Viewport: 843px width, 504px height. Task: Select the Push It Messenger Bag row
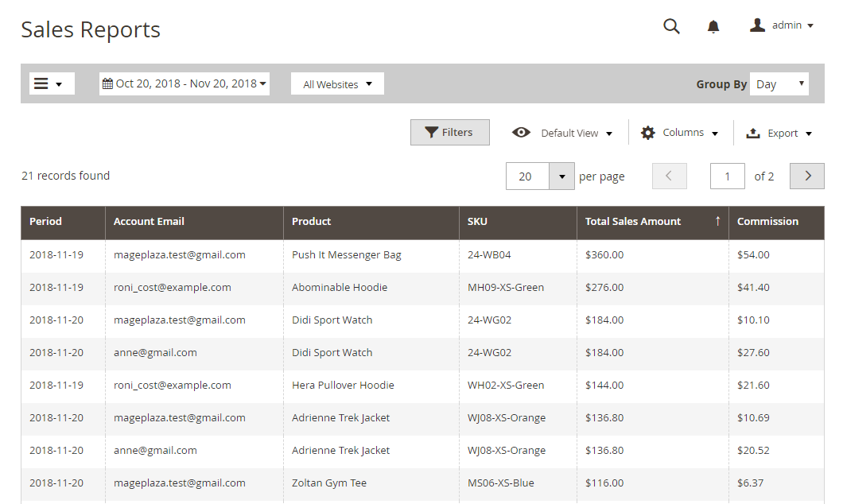346,255
